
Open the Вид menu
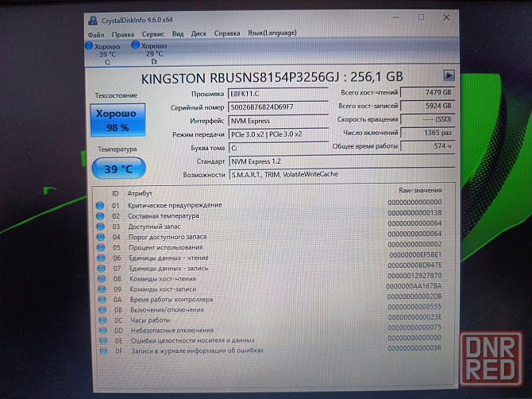point(178,34)
